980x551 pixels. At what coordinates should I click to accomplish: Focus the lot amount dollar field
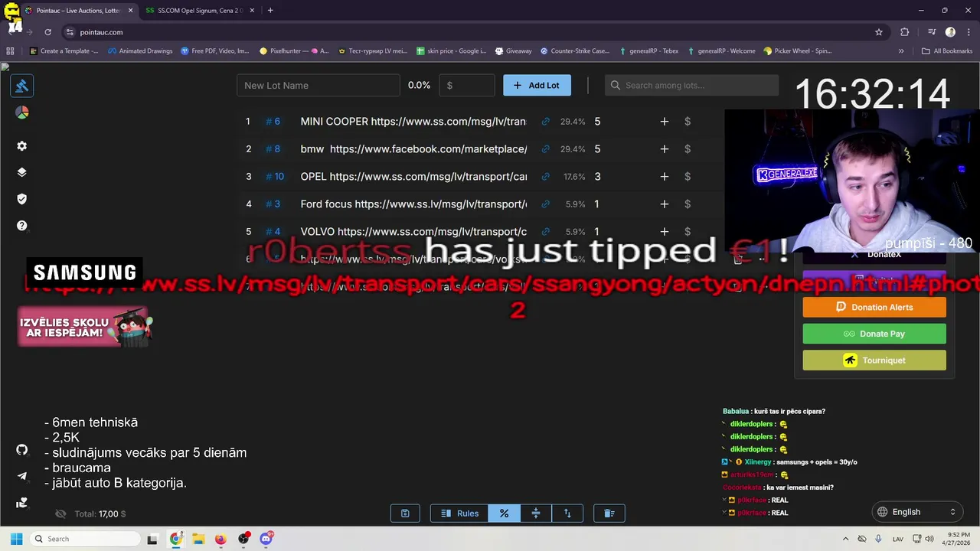[x=467, y=85]
